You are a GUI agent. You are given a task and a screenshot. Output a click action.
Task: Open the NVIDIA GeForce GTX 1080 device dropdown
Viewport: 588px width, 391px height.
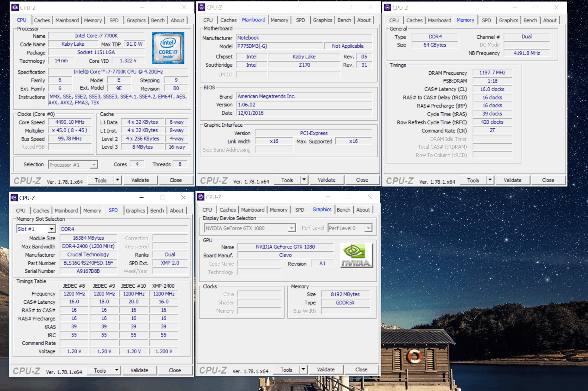291,228
